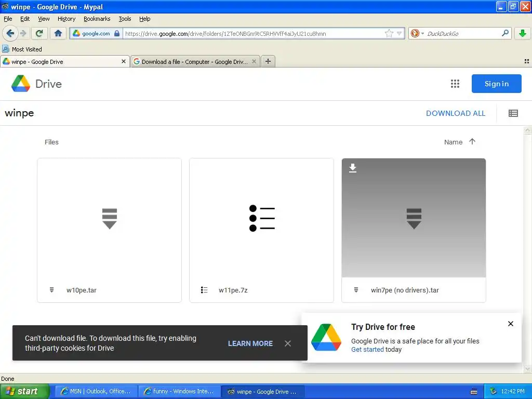Open the Tools menu
Viewport: 532px width, 399px height.
[x=125, y=19]
